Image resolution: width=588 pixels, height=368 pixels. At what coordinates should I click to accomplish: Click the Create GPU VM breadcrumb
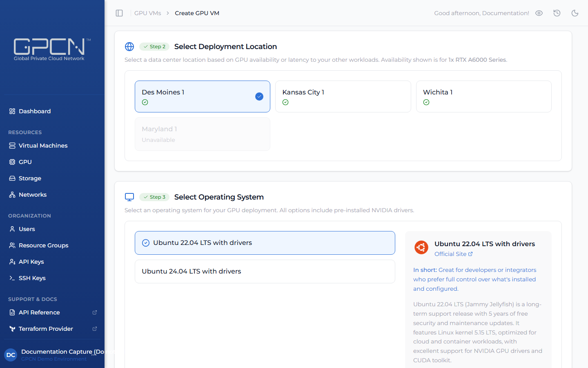click(197, 13)
